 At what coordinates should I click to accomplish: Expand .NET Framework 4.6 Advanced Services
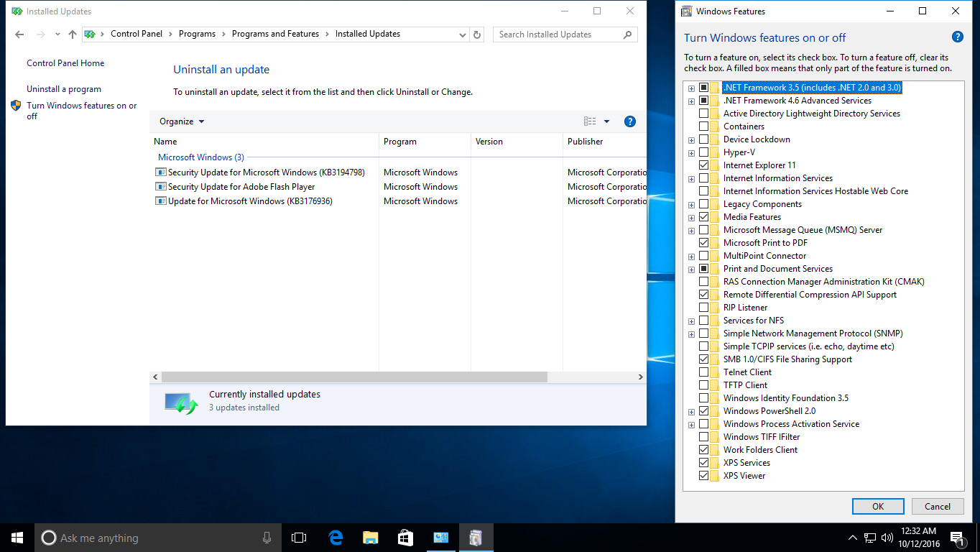click(x=691, y=101)
